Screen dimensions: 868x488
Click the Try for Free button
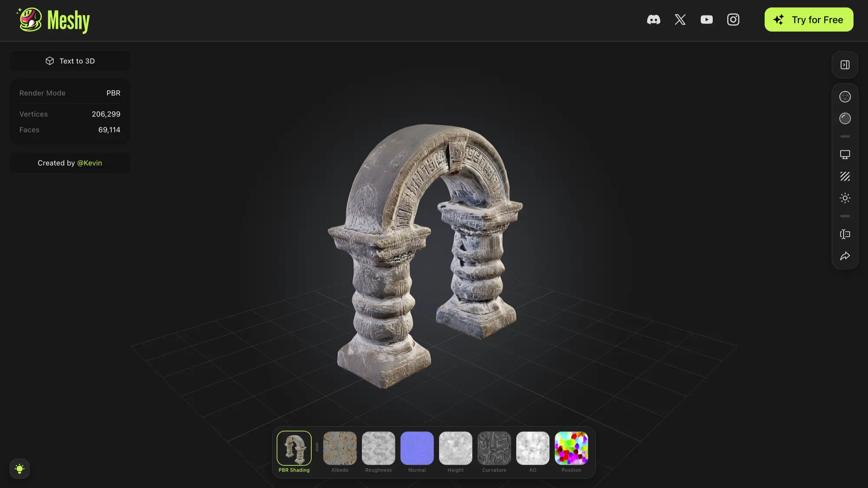pyautogui.click(x=809, y=20)
